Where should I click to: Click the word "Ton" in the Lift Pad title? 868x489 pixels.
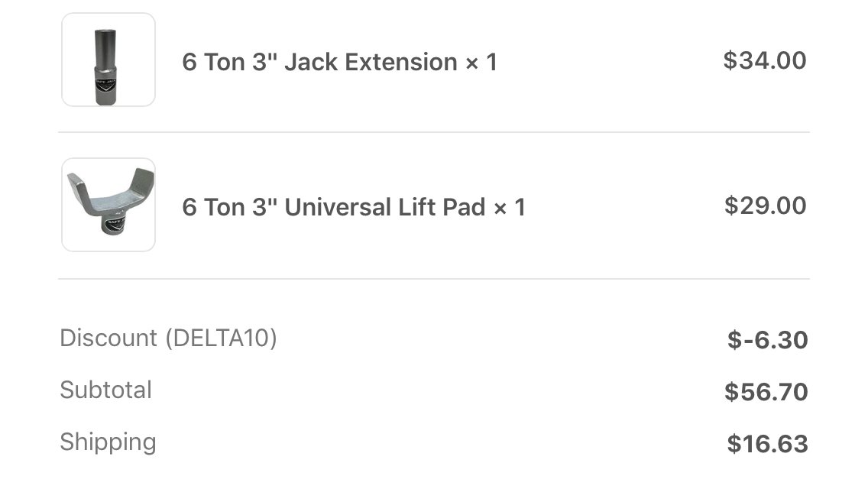click(225, 208)
